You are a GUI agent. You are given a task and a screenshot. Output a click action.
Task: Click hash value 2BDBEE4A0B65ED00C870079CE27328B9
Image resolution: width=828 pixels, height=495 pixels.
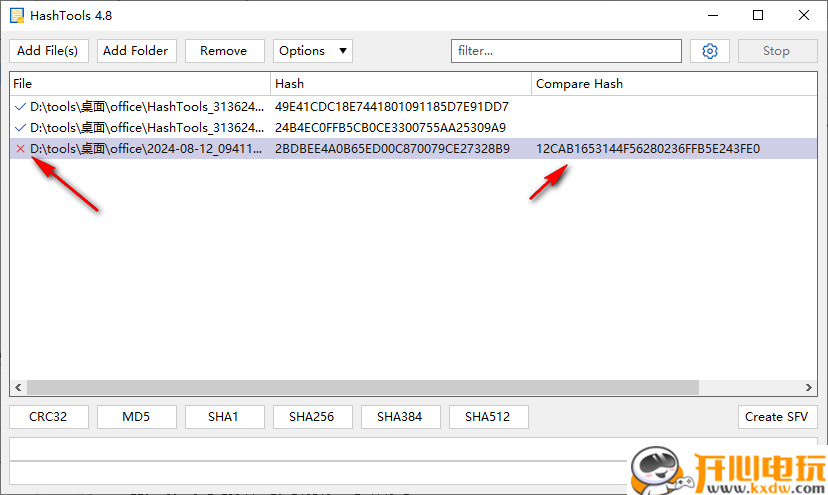(392, 149)
